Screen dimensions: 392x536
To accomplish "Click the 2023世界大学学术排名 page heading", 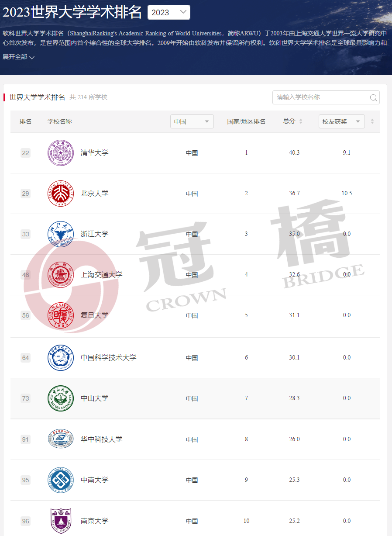I will [72, 12].
